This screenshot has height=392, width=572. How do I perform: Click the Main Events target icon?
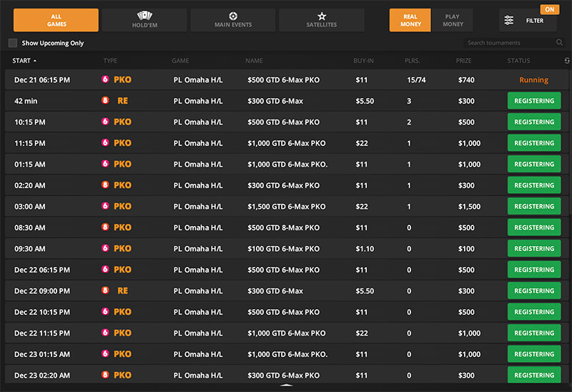point(233,16)
